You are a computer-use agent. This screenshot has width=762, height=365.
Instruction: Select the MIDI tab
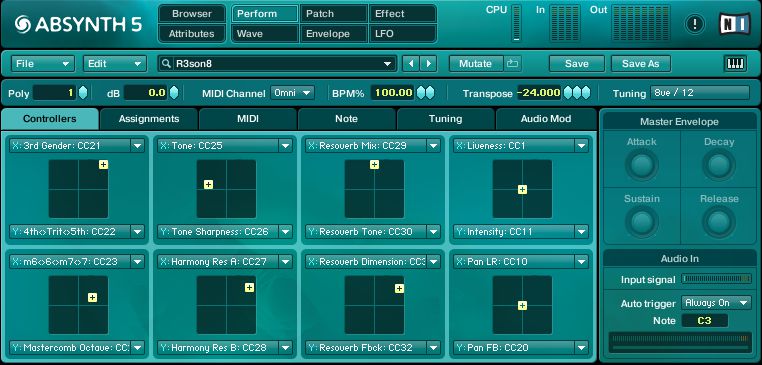[248, 119]
